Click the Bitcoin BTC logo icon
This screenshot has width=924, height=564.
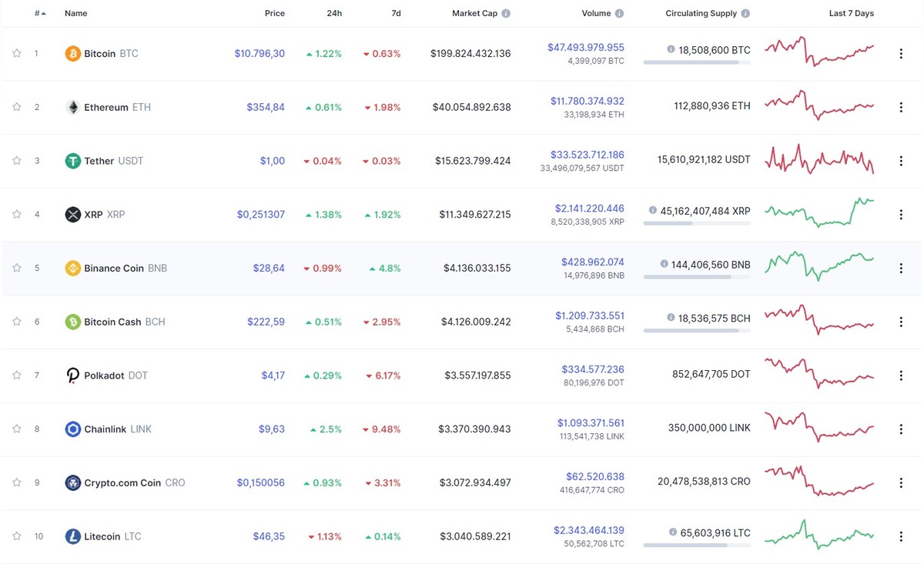pos(73,53)
